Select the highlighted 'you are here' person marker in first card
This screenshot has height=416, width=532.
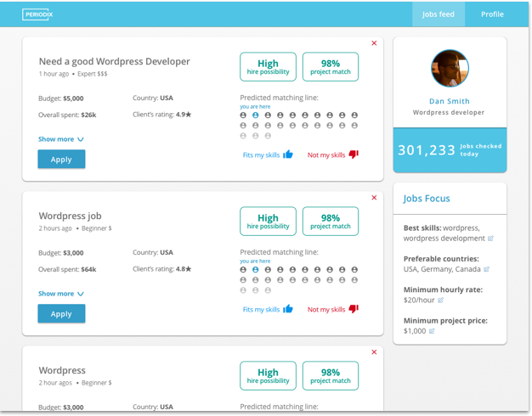(x=255, y=115)
